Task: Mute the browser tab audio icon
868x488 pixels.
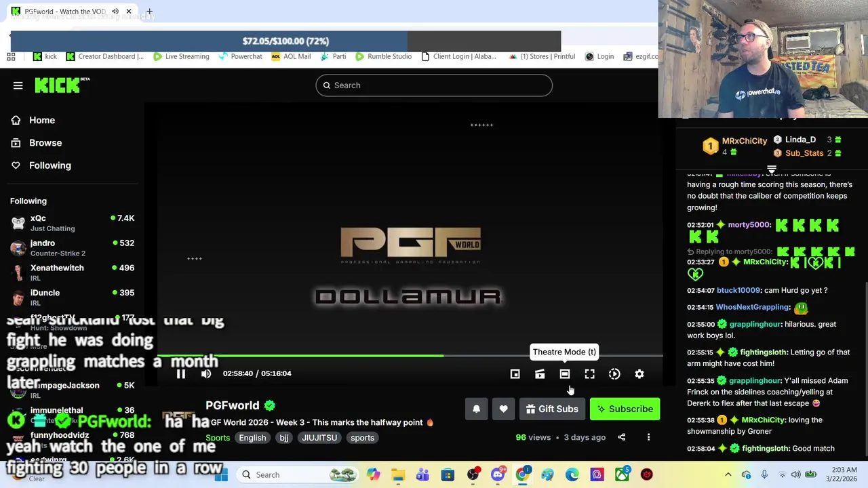Action: (115, 12)
